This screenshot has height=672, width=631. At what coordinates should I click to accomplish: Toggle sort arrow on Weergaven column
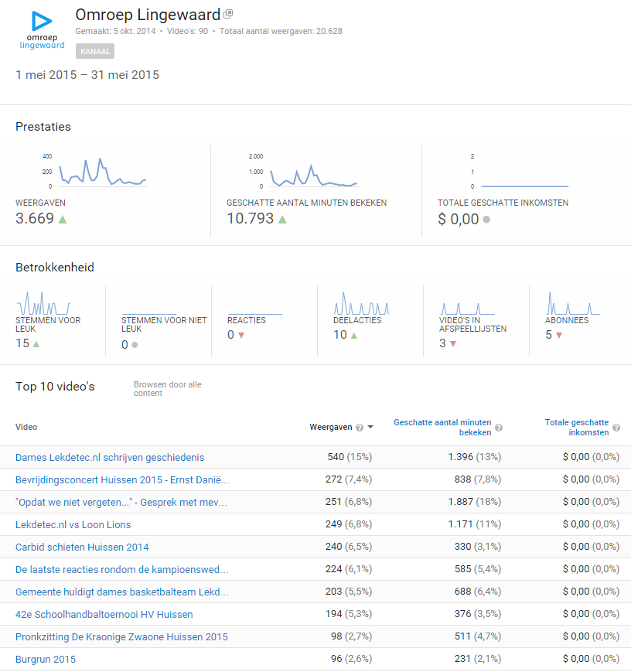[x=371, y=428]
